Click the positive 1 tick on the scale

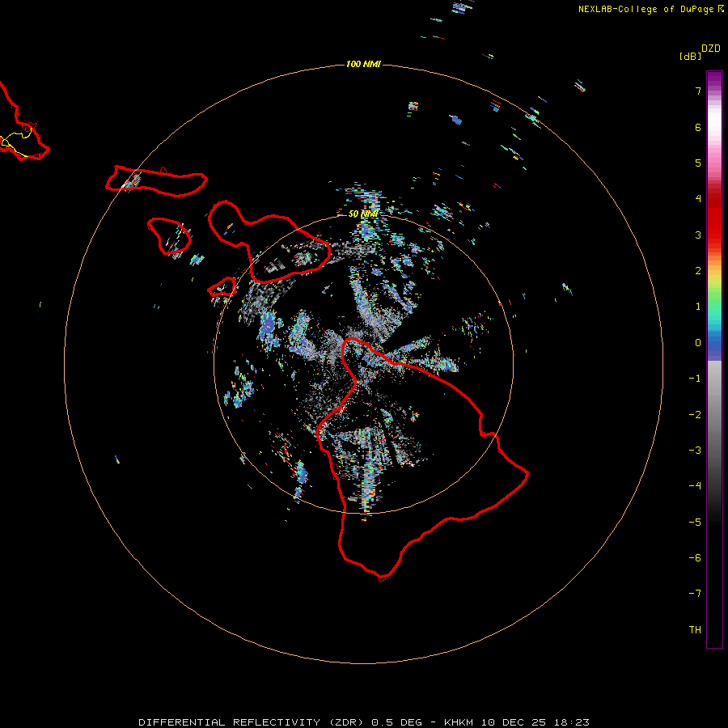[x=698, y=307]
